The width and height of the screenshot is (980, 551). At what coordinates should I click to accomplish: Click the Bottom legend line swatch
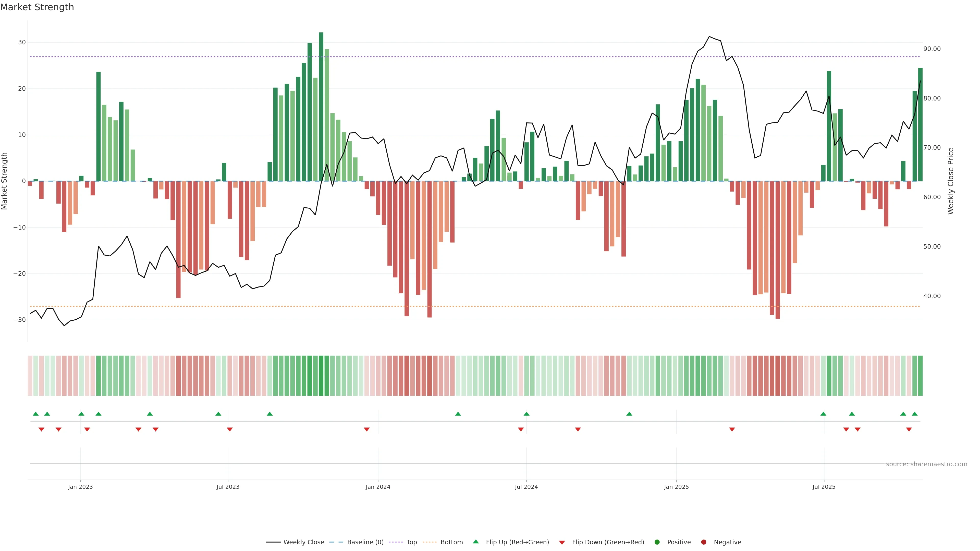pos(430,542)
